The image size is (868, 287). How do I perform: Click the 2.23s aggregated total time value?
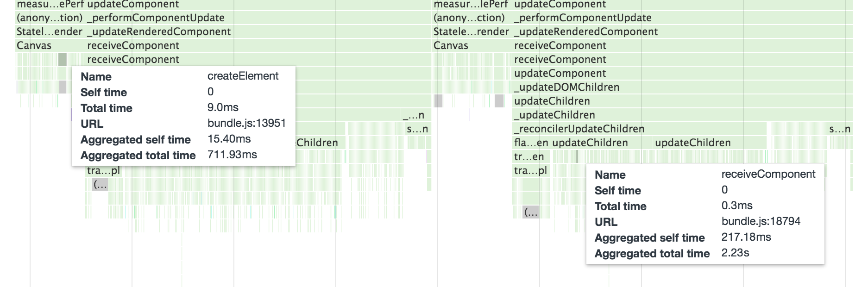click(735, 253)
